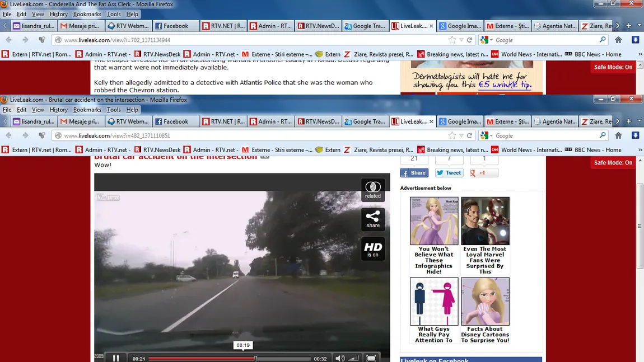Choose search engine dropdown in front window
The width and height of the screenshot is (644, 362).
pyautogui.click(x=487, y=135)
